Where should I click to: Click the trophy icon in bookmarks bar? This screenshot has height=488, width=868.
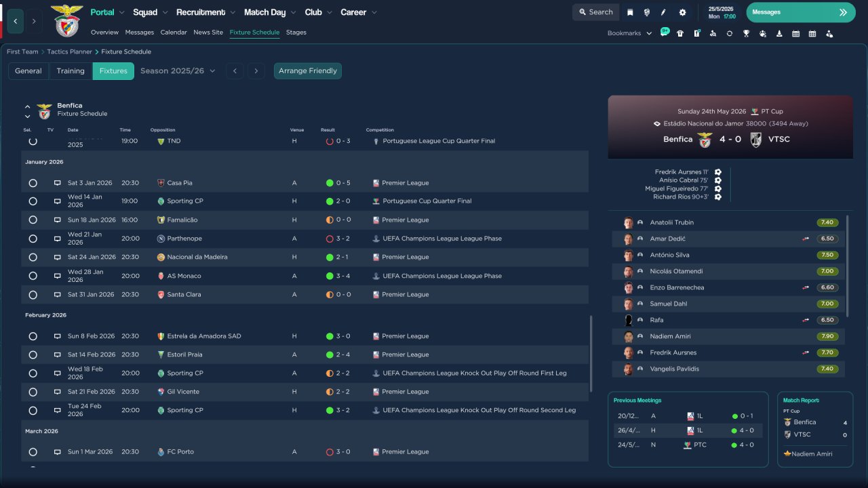(746, 33)
